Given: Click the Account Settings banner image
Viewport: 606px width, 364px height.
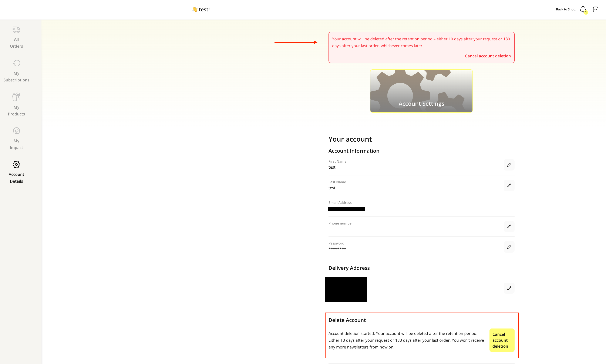Looking at the screenshot, I should tap(421, 91).
